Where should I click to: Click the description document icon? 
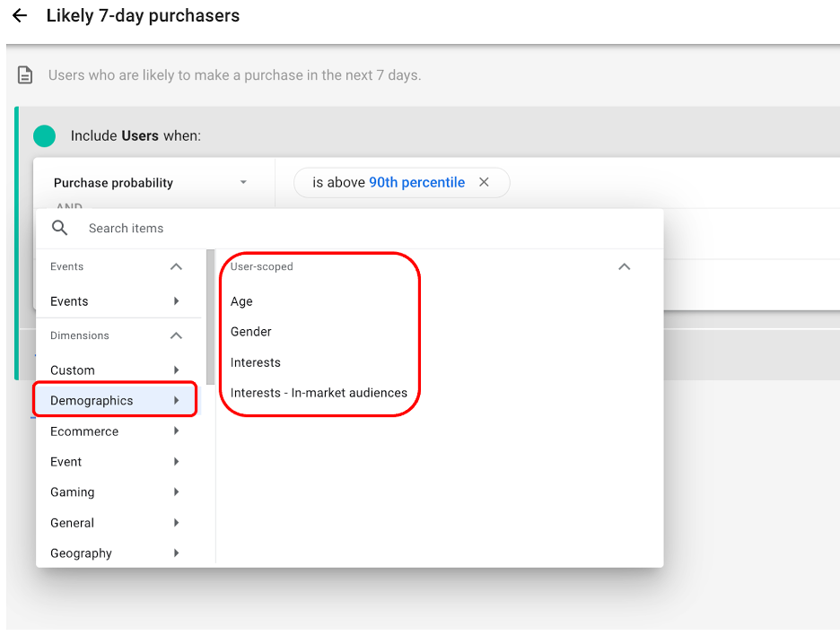point(26,75)
